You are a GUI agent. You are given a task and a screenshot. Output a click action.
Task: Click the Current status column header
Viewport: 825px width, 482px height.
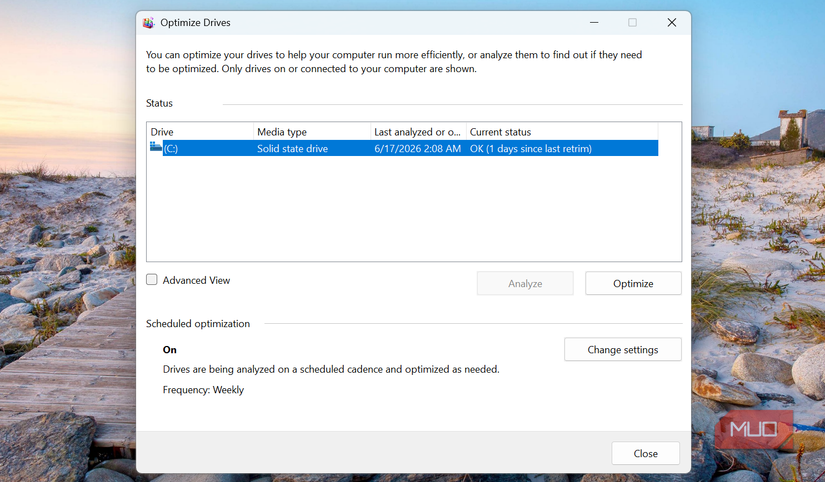pyautogui.click(x=562, y=132)
